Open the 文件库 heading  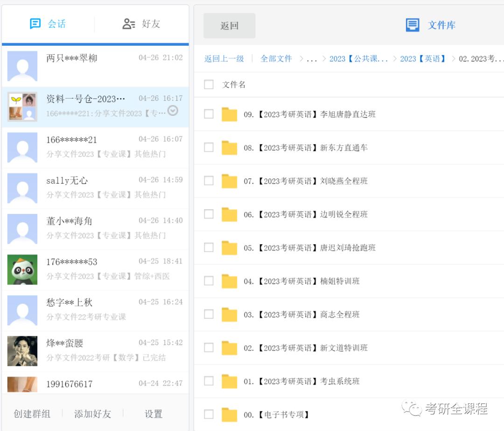(x=441, y=25)
